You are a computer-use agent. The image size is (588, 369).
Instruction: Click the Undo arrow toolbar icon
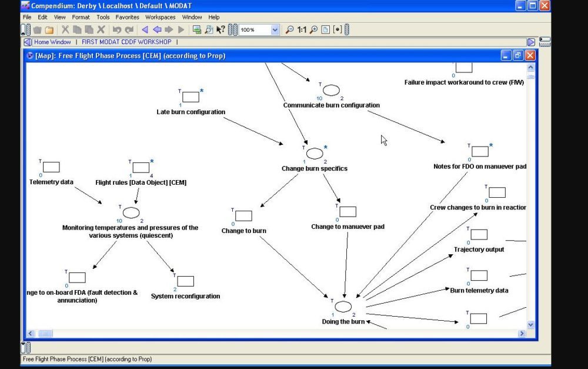[117, 30]
